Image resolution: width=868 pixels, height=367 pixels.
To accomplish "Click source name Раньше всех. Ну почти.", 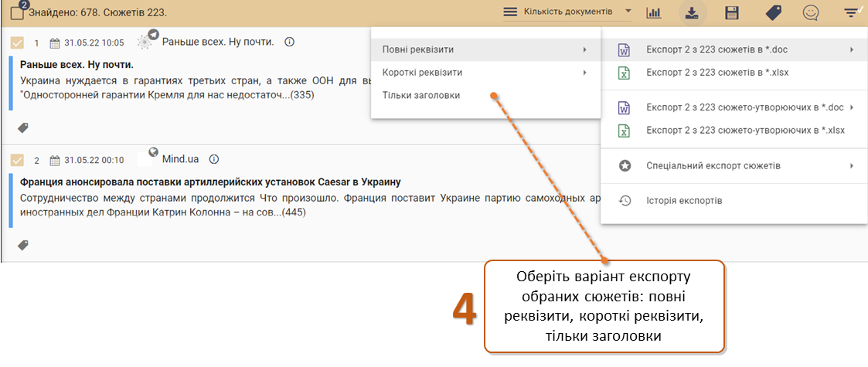I will 218,42.
